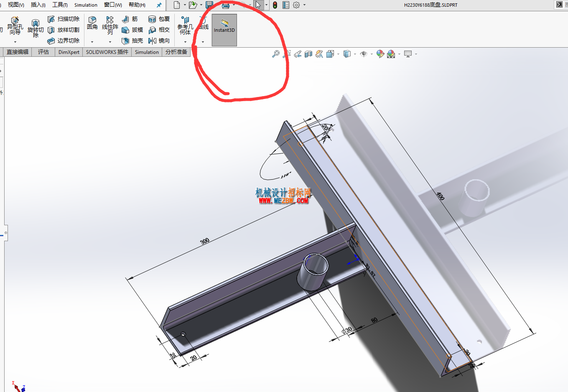568x392 pixels.
Task: Click the Save floppy disk icon
Action: [x=209, y=5]
